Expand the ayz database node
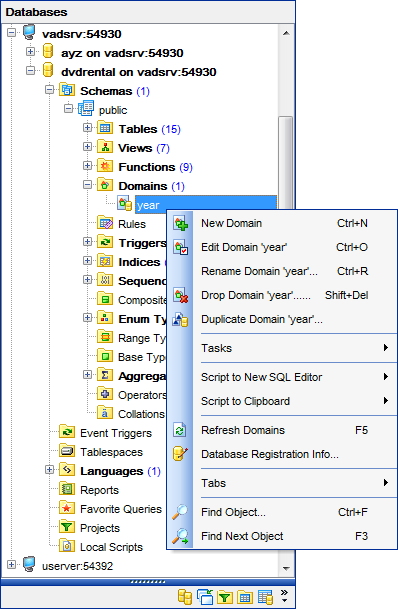 coord(30,51)
